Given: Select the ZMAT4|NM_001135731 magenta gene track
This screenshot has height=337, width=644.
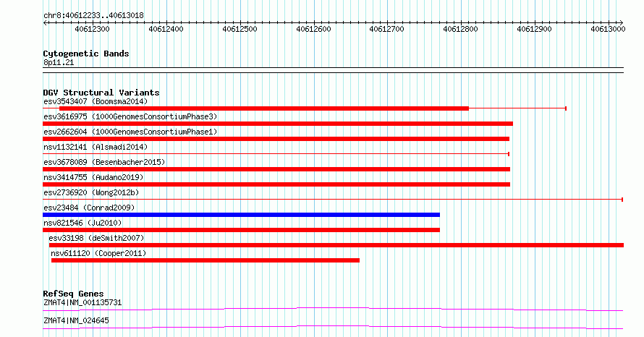Looking at the screenshot, I should tap(333, 309).
